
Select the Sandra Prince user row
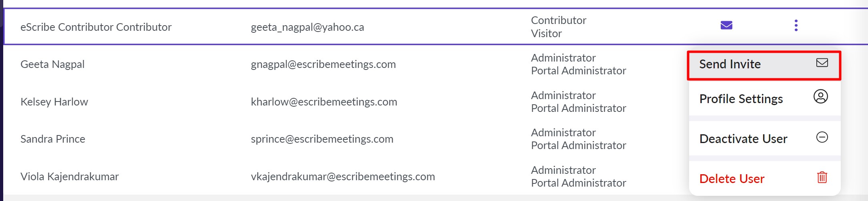(53, 139)
